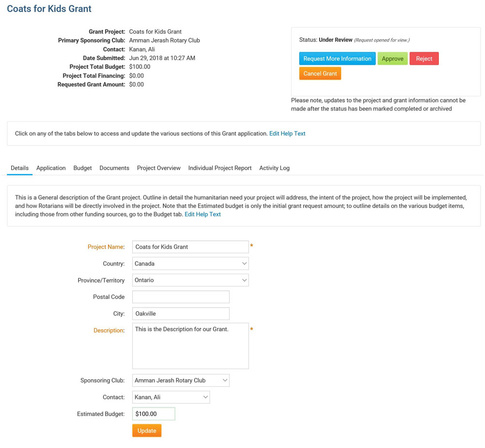Focus the Description text area
Image resolution: width=485 pixels, height=448 pixels.
tap(190, 346)
